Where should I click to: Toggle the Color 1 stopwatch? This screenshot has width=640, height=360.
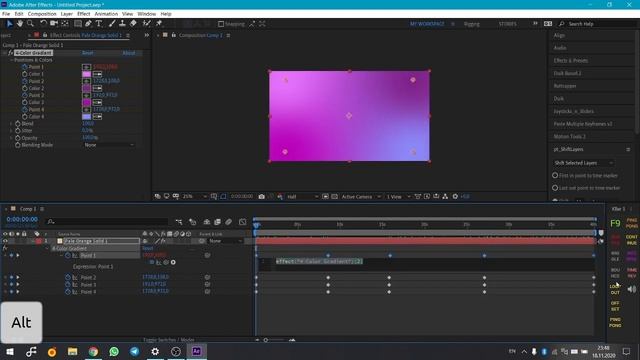pyautogui.click(x=24, y=74)
